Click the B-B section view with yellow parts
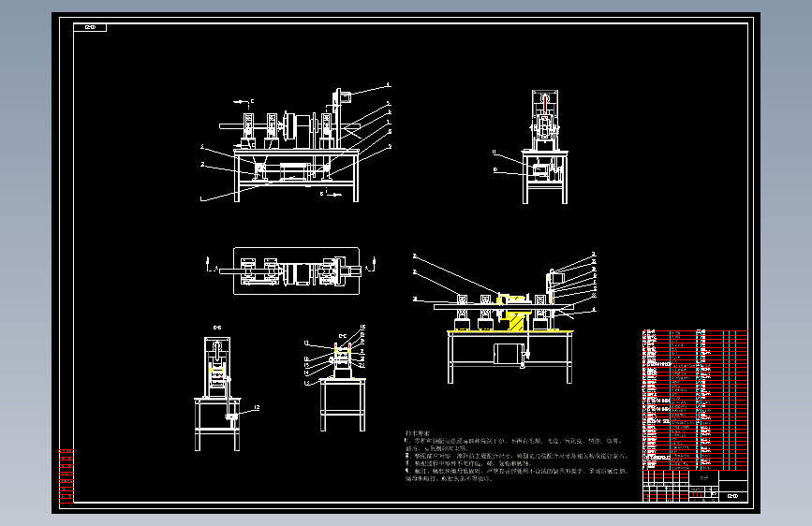 click(218, 393)
